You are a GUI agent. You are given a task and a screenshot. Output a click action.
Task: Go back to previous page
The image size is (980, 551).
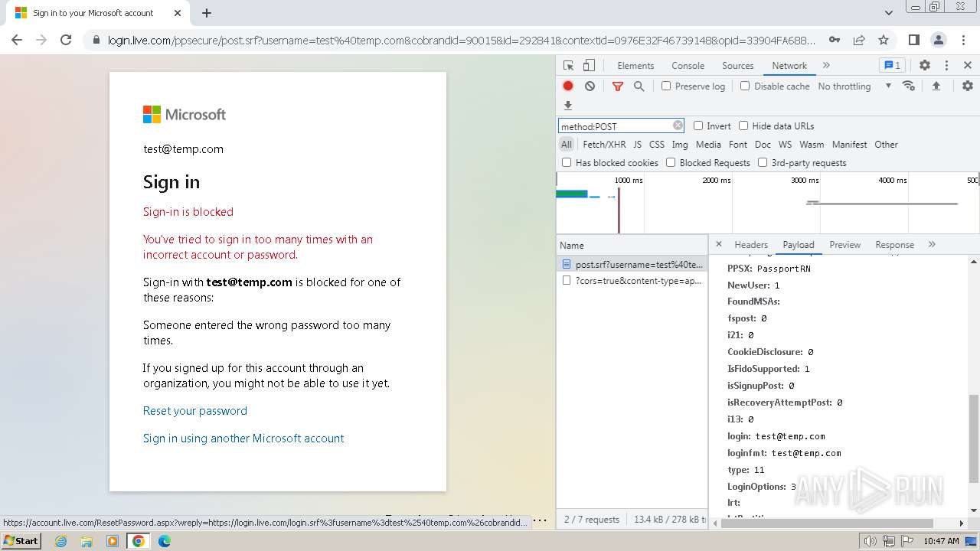click(x=17, y=40)
